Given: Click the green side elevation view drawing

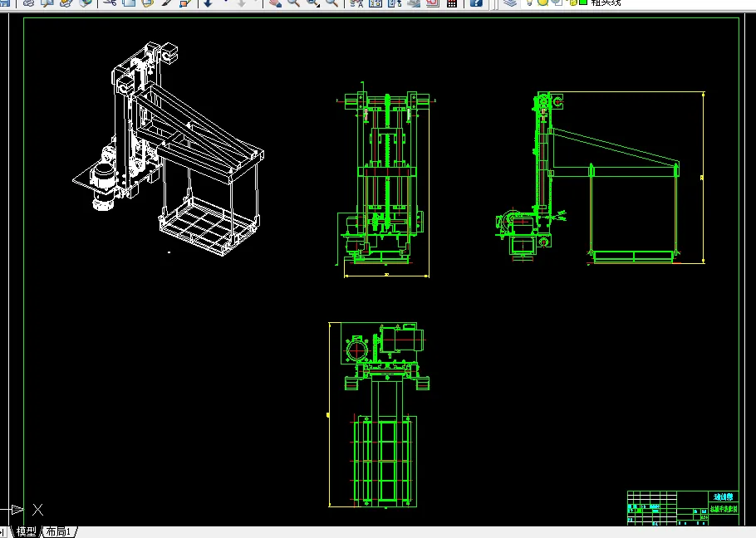Looking at the screenshot, I should click(x=601, y=178).
